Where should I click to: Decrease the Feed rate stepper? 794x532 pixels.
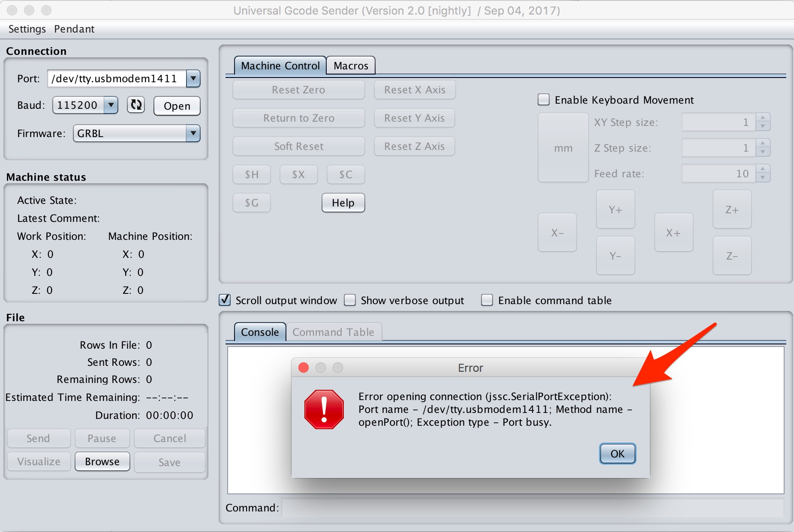click(763, 178)
